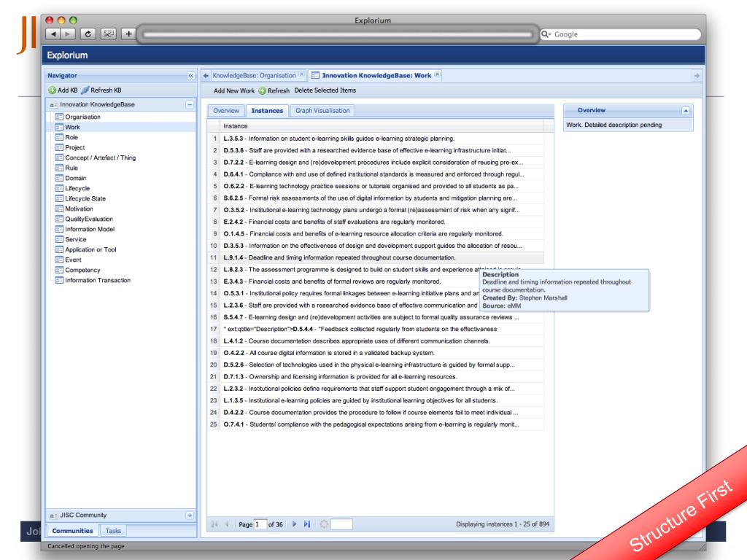
Task: Click the Lifecycle item icon
Action: point(59,188)
